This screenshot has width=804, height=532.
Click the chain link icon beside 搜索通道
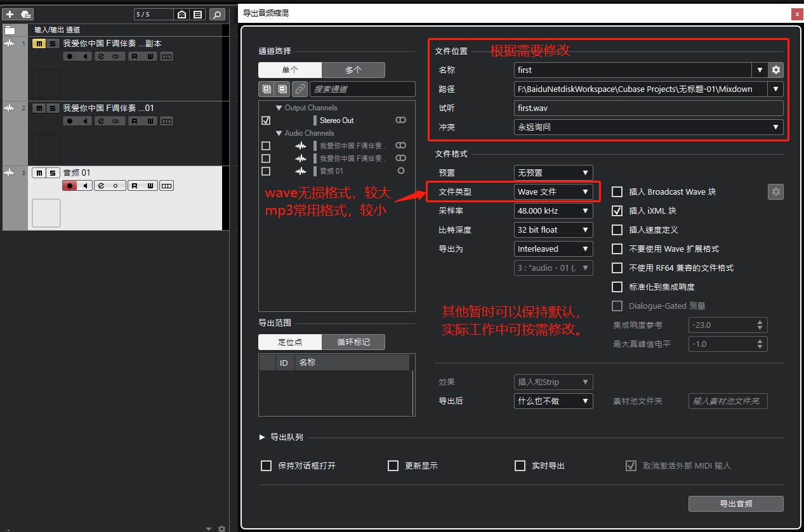click(300, 89)
